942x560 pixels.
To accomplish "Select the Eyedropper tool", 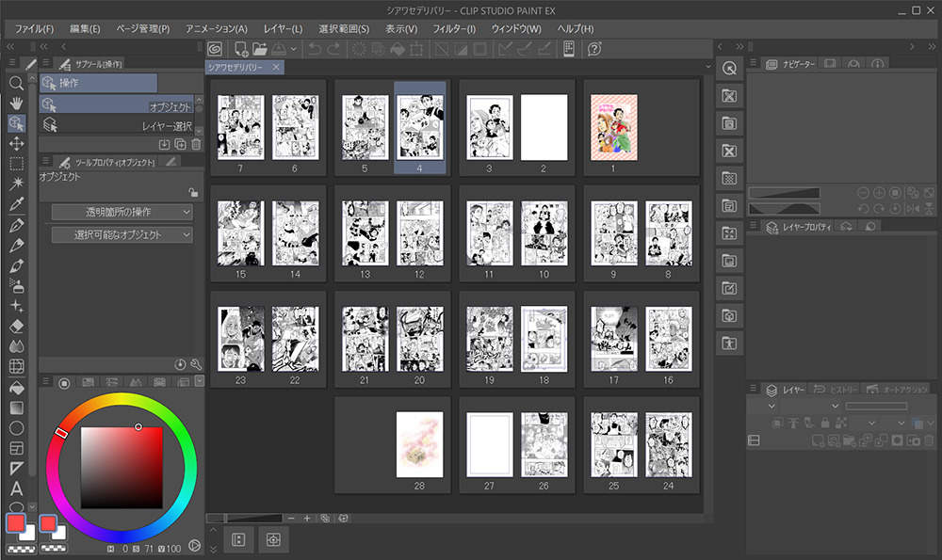I will (x=16, y=204).
